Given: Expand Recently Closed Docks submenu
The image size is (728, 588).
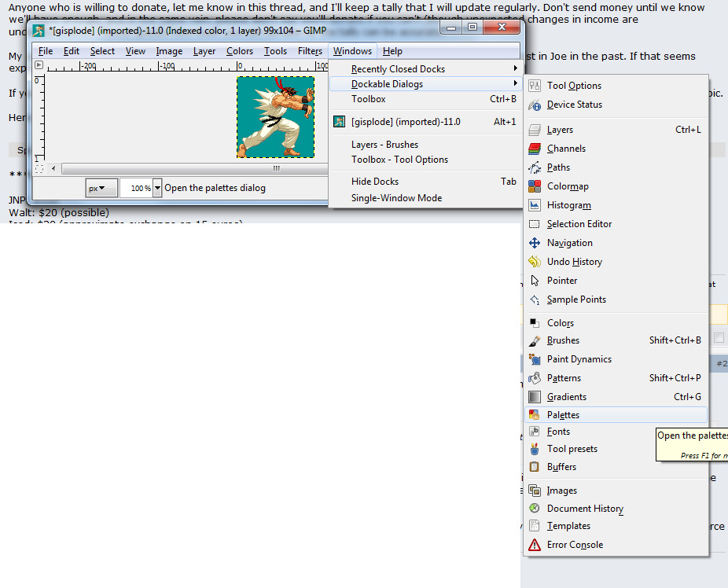Looking at the screenshot, I should pos(425,68).
